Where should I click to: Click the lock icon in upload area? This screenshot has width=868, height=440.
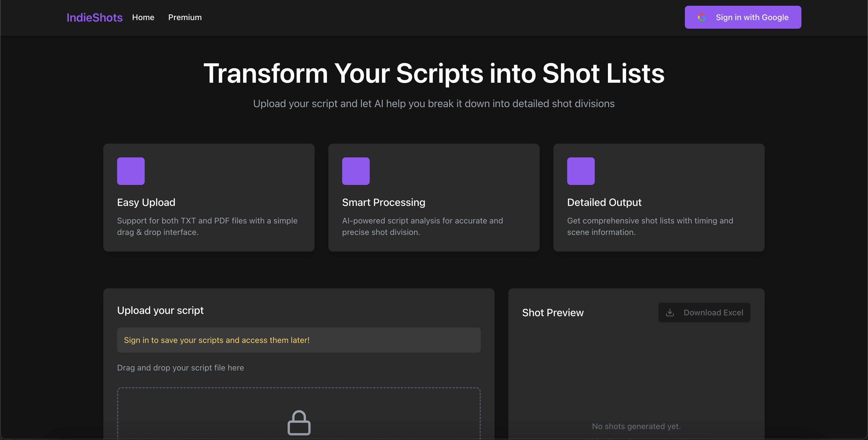point(299,423)
